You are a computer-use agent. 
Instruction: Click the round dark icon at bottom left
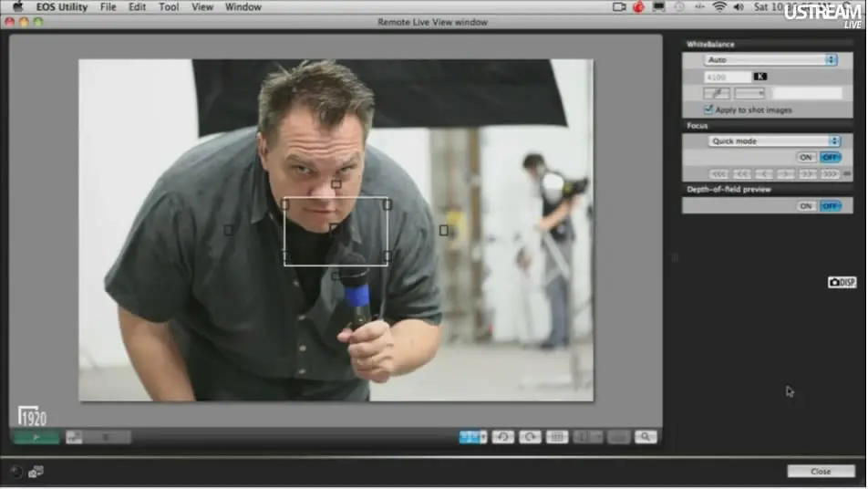(x=16, y=472)
